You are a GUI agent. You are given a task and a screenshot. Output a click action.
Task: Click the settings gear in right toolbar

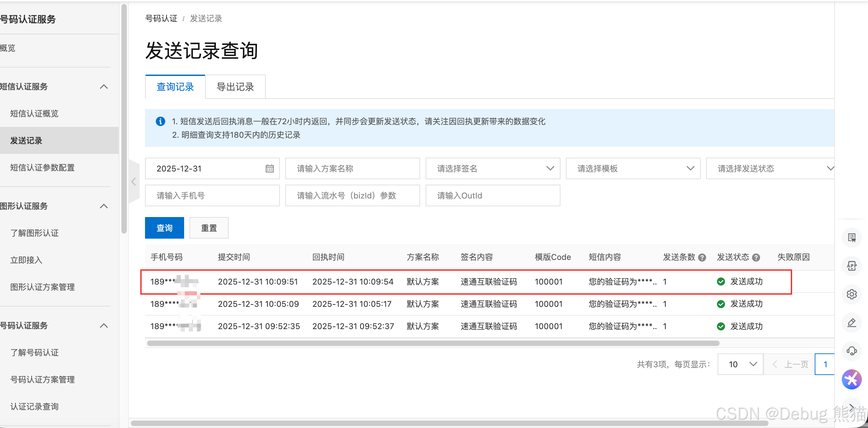[x=851, y=294]
